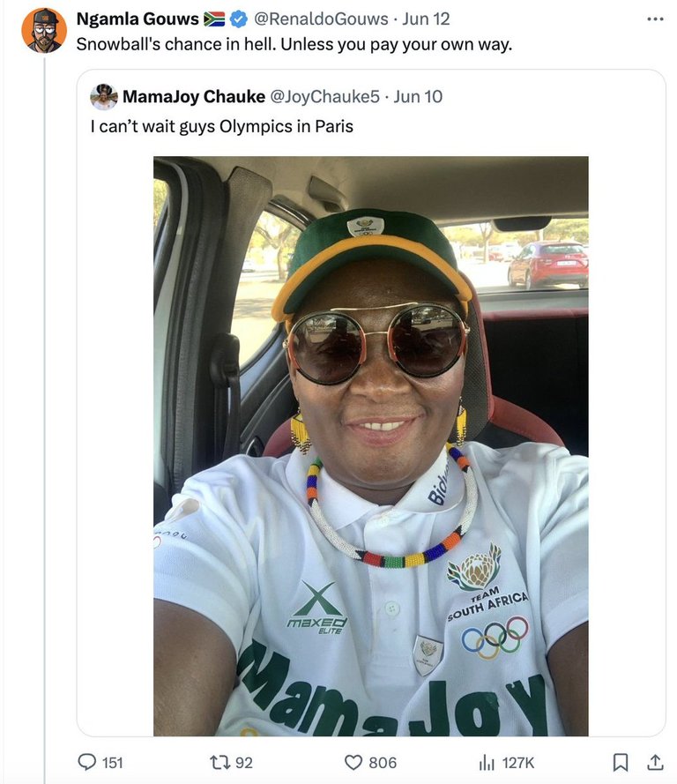This screenshot has width=677, height=784.
Task: Click the MamaJoy Chauke display name
Action: click(194, 96)
